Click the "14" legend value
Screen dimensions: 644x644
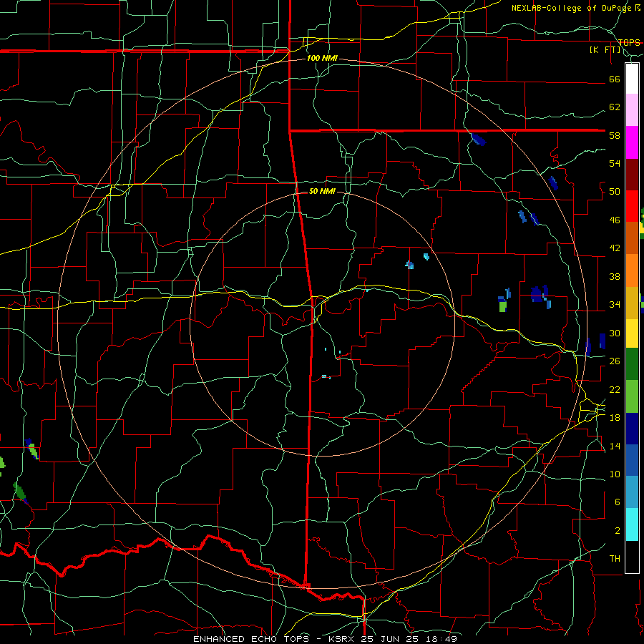[615, 446]
